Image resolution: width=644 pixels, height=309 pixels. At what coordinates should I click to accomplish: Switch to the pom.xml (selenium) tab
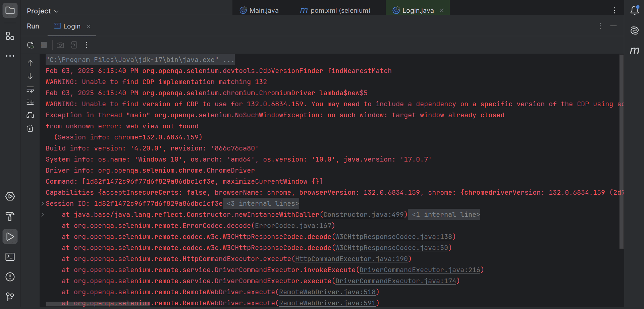pyautogui.click(x=340, y=10)
